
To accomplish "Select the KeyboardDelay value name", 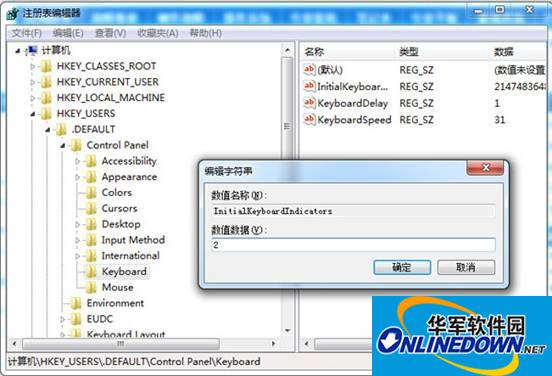I will (x=352, y=103).
